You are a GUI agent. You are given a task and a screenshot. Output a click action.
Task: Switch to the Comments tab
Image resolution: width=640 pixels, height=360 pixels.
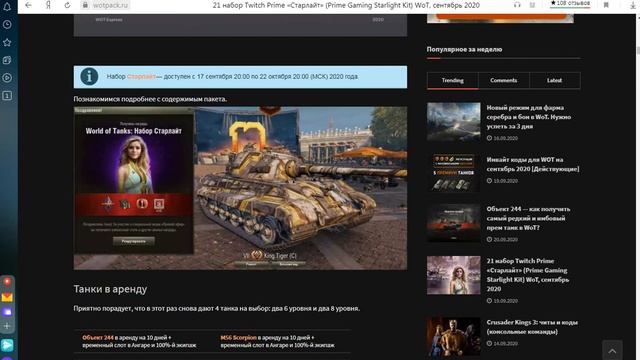coord(504,80)
